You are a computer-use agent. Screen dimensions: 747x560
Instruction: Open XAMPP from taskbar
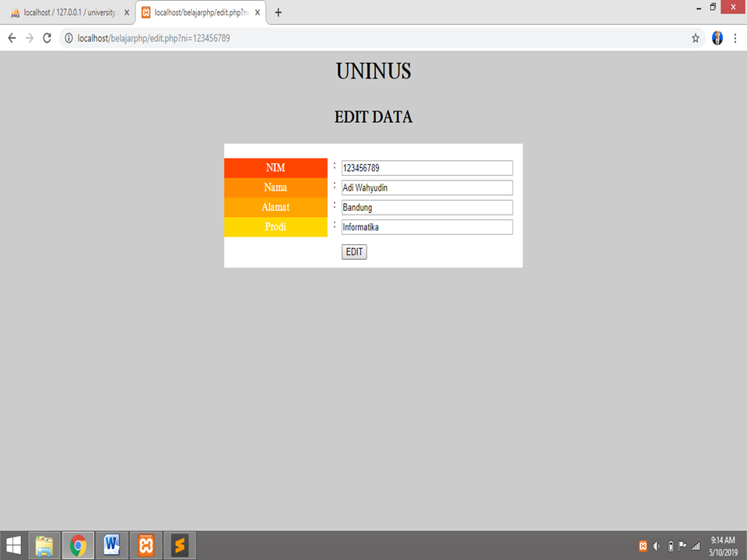pyautogui.click(x=146, y=545)
